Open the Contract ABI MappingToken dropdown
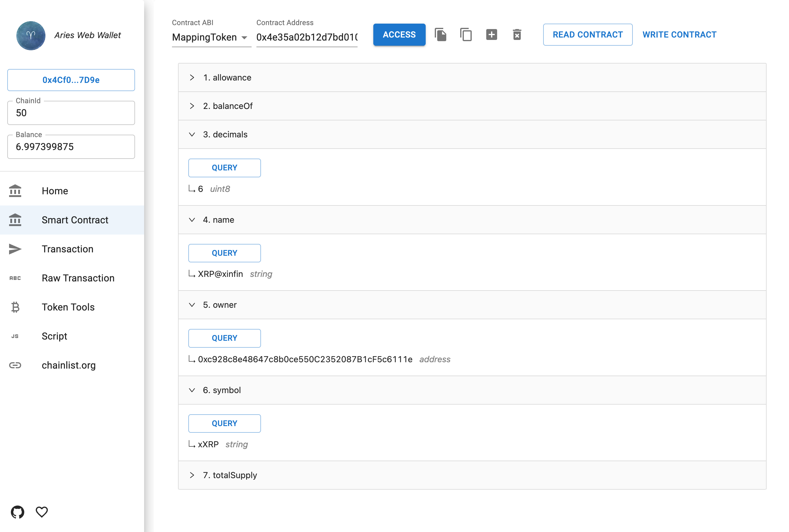The width and height of the screenshot is (789, 532). pyautogui.click(x=210, y=37)
